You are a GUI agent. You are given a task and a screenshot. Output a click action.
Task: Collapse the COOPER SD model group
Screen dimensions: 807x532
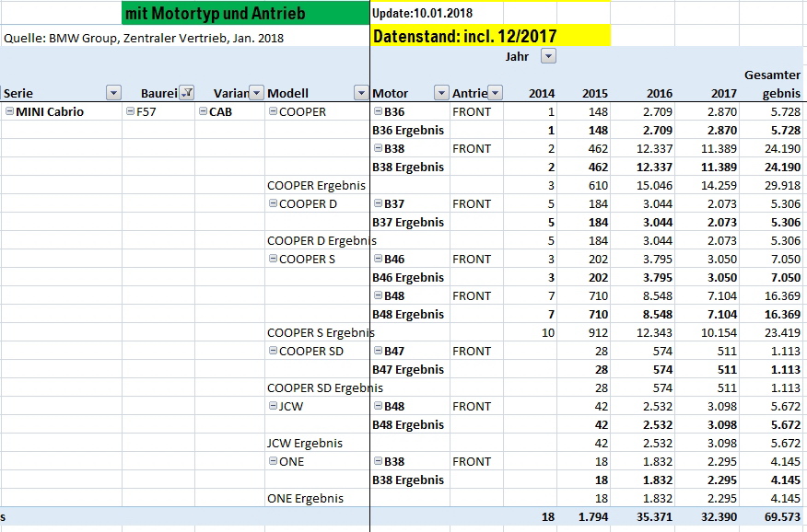pyautogui.click(x=274, y=351)
